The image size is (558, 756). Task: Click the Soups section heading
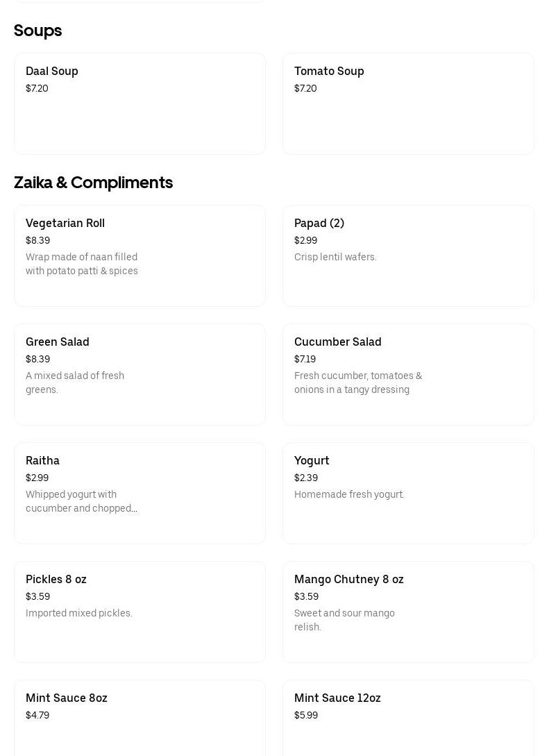pyautogui.click(x=38, y=31)
